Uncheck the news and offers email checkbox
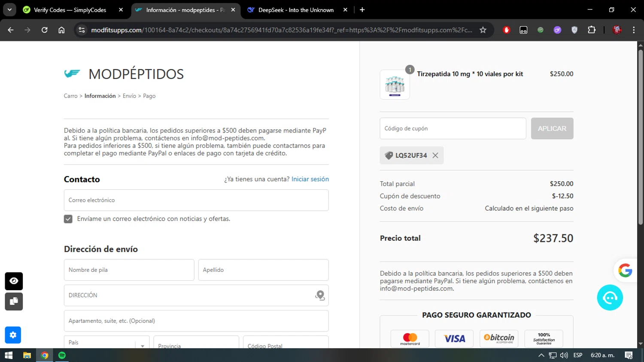644x362 pixels. 68,219
